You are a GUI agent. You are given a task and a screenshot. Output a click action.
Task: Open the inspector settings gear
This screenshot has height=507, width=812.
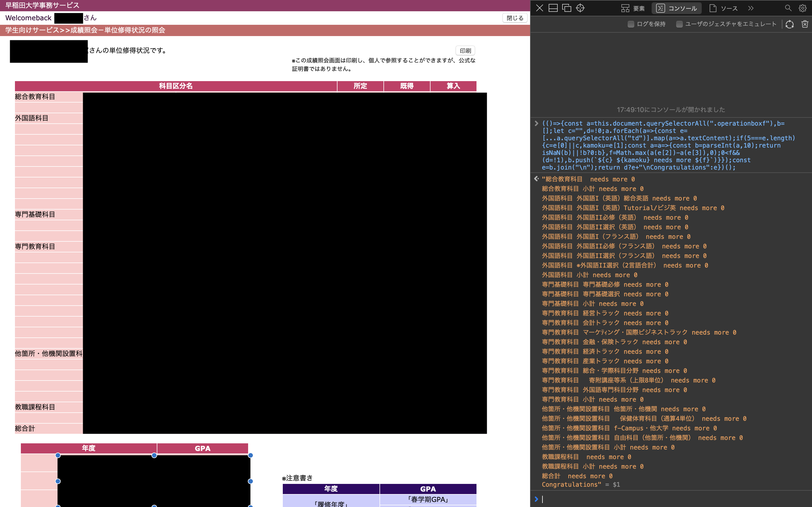pos(802,8)
